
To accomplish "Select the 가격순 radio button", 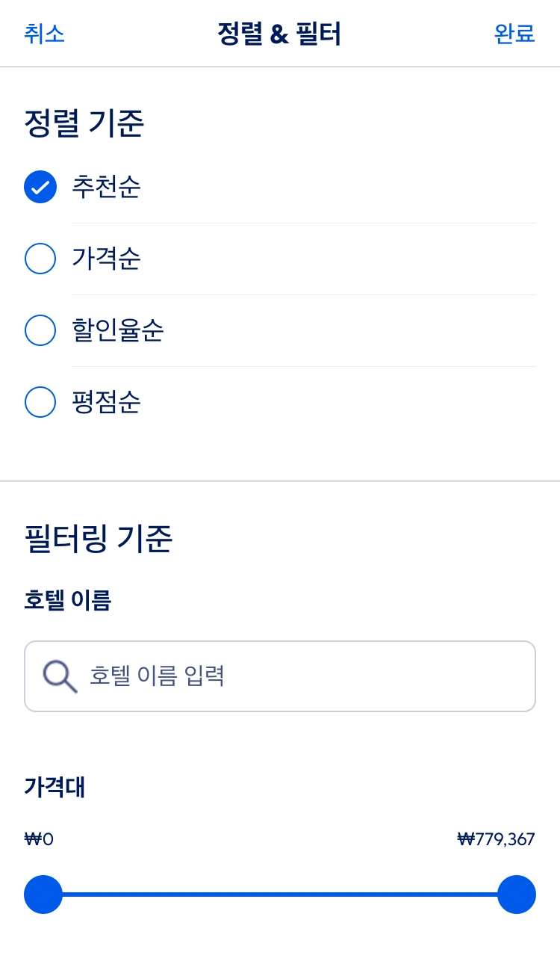I will coord(40,259).
